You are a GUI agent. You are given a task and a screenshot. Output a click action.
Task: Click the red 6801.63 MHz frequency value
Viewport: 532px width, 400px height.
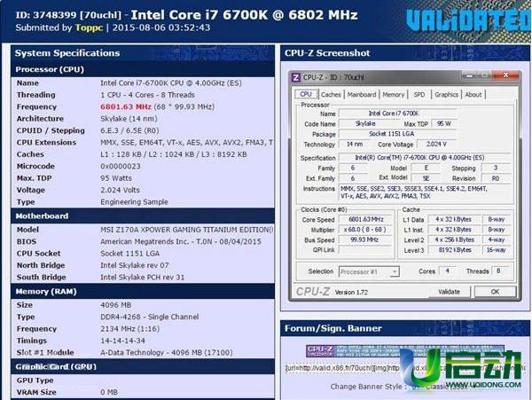pos(126,106)
